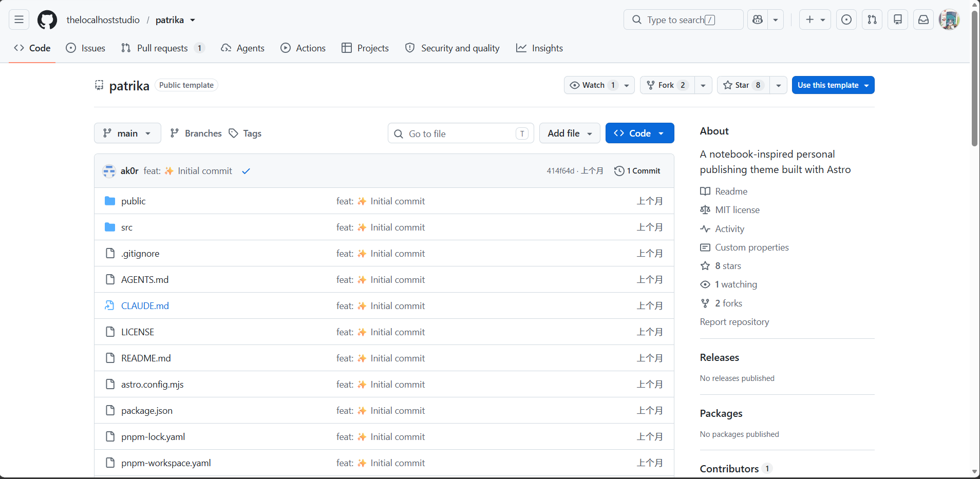Open the pnpm-workspace.yaml file
The height and width of the screenshot is (479, 980).
166,463
